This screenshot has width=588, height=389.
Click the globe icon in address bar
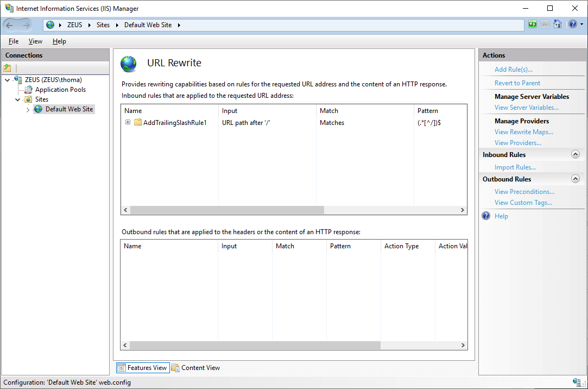[x=50, y=25]
